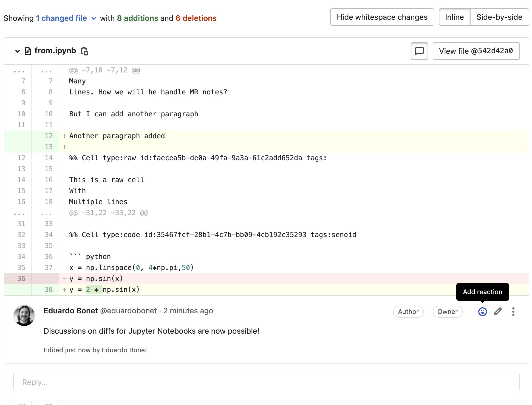Click line number 38 in the gutter
Image resolution: width=532 pixels, height=405 pixels.
[x=49, y=289]
